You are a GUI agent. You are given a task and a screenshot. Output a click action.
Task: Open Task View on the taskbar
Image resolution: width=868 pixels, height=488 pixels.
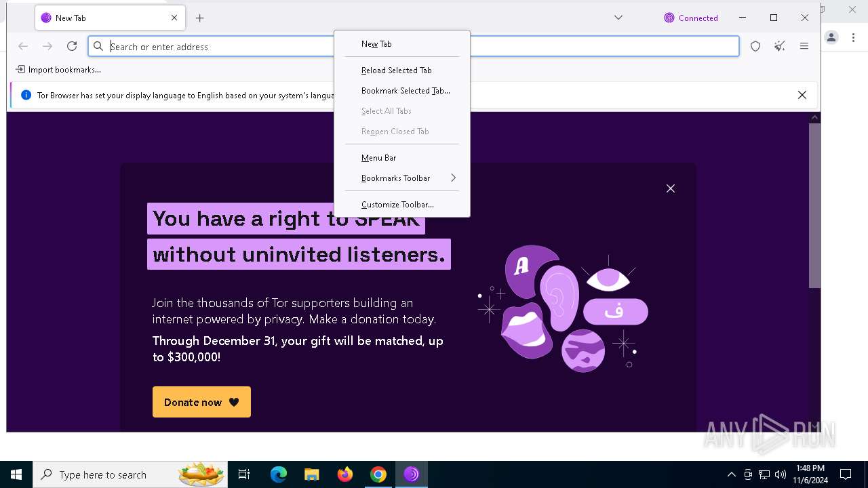(x=244, y=474)
